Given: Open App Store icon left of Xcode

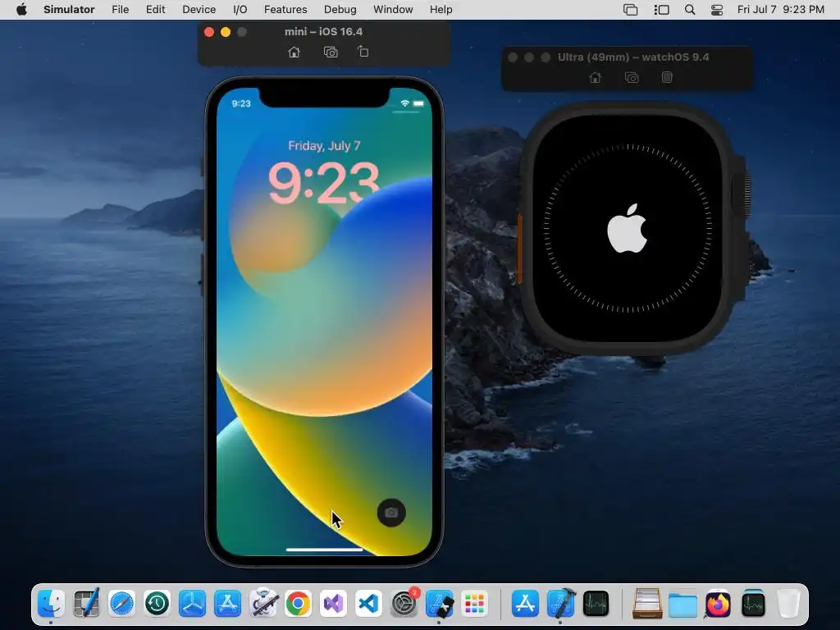Looking at the screenshot, I should pos(526,604).
